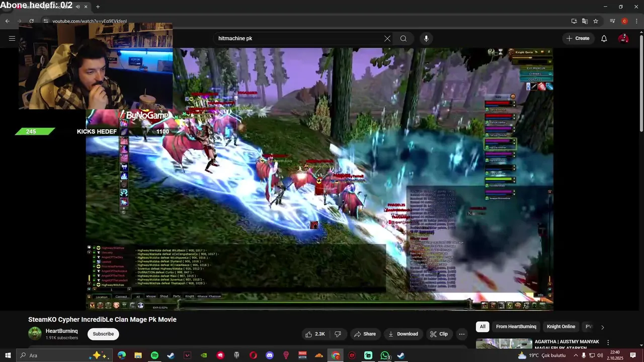Mute the tab via speaker icon
The height and width of the screenshot is (362, 644).
(x=77, y=7)
